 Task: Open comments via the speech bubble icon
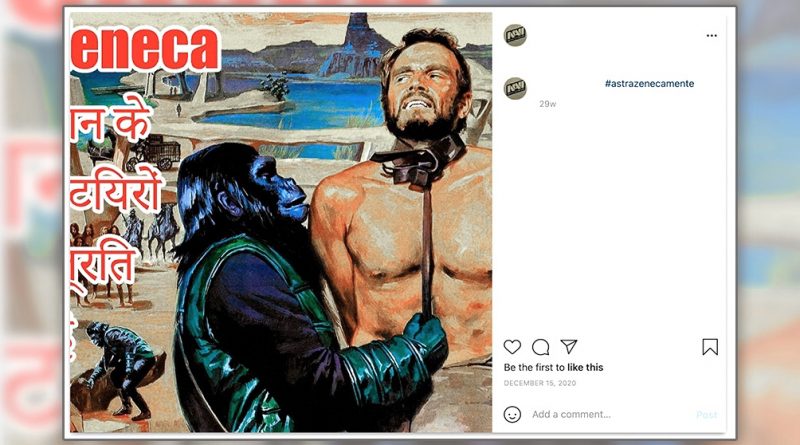[540, 347]
